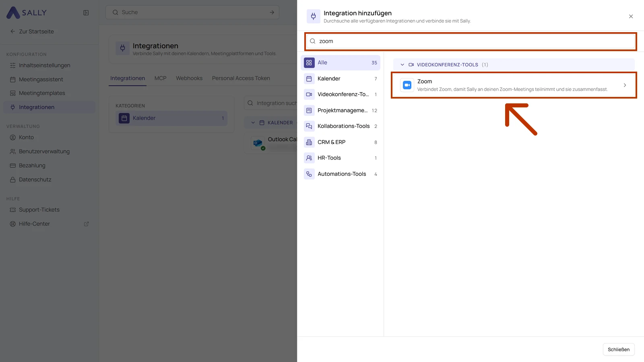This screenshot has height=362, width=644.
Task: Click the Sally logo
Action: [x=27, y=12]
